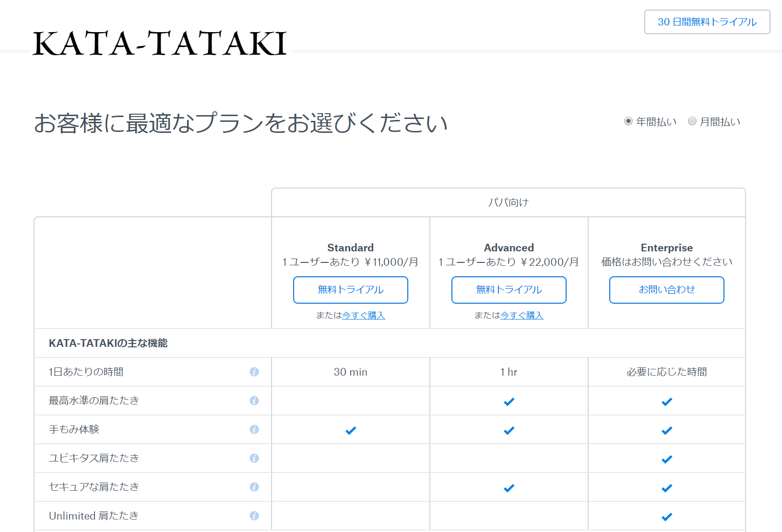This screenshot has width=782, height=532.
Task: Click the Unlimited 肩たたき row label
Action: coord(94,516)
